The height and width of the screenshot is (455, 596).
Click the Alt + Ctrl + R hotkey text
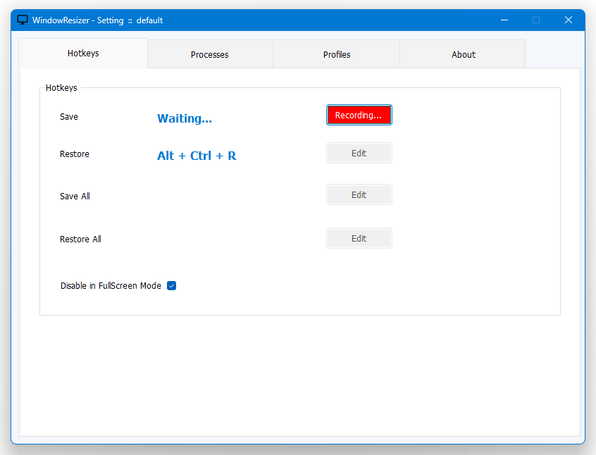pyautogui.click(x=197, y=155)
